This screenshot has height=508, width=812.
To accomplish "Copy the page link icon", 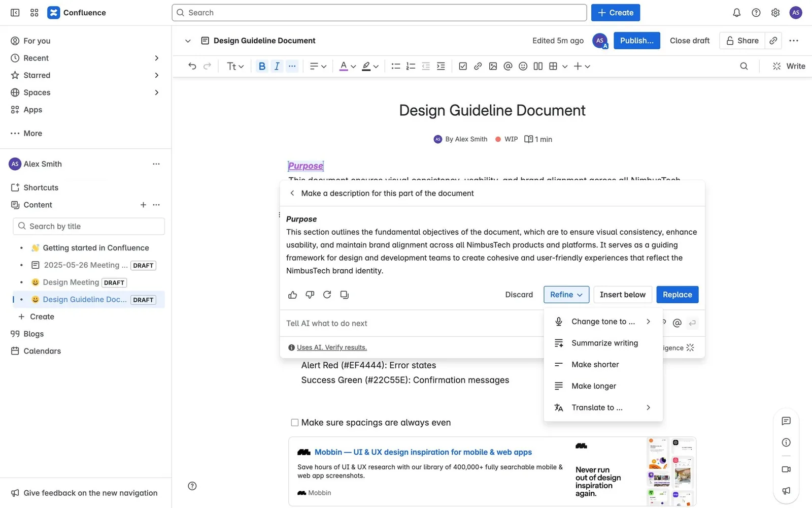I will click(x=773, y=41).
